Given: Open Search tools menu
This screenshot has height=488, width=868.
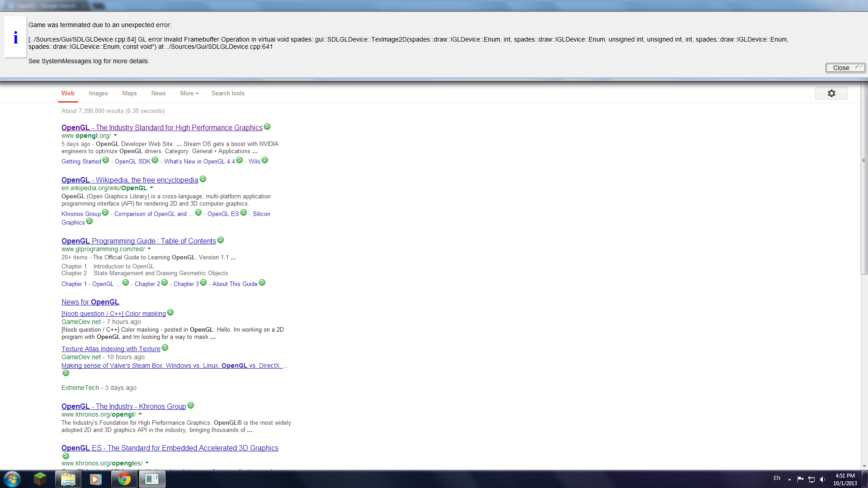Looking at the screenshot, I should click(x=228, y=94).
